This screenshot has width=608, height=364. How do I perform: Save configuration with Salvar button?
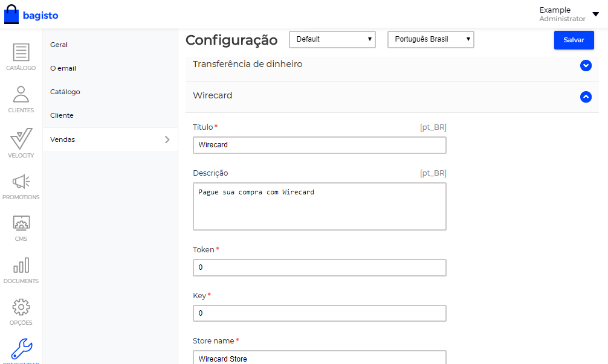(574, 40)
